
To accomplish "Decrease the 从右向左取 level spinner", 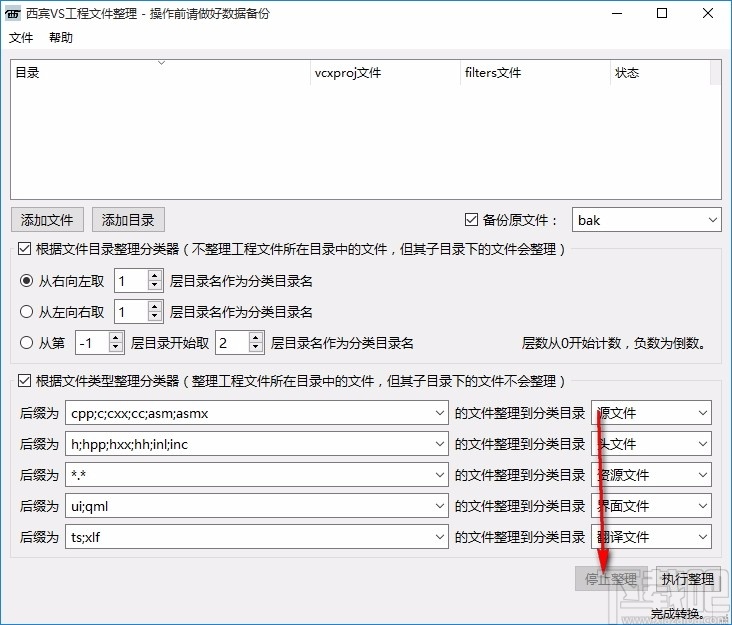I will pos(155,286).
